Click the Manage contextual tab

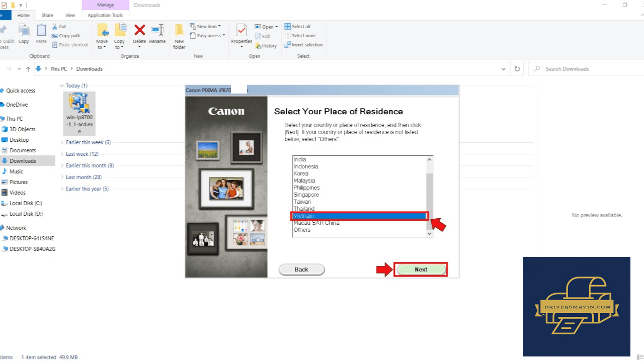pyautogui.click(x=105, y=5)
